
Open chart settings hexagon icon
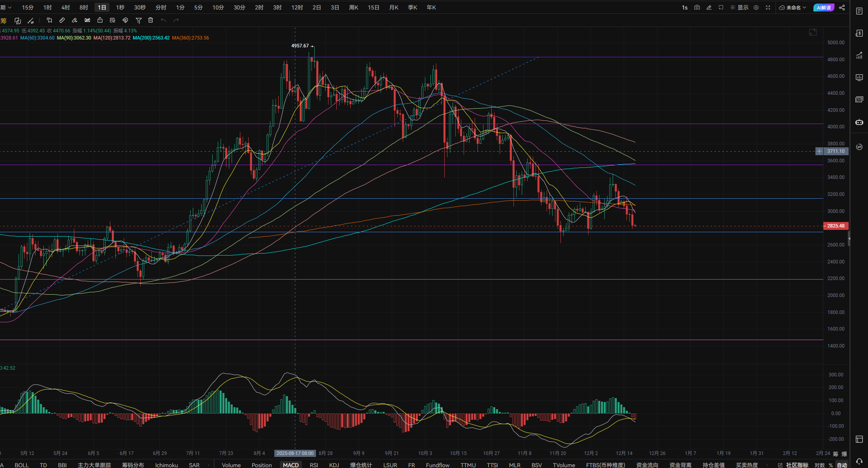click(756, 8)
